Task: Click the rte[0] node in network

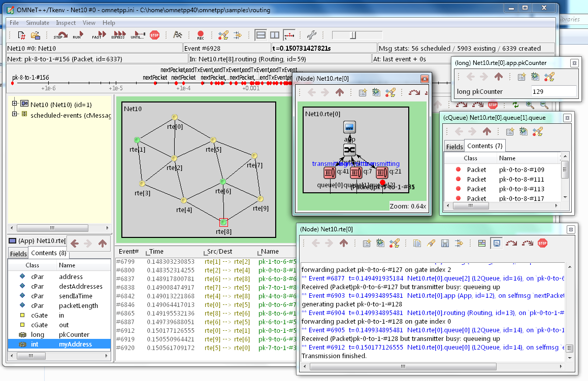Action: point(175,117)
